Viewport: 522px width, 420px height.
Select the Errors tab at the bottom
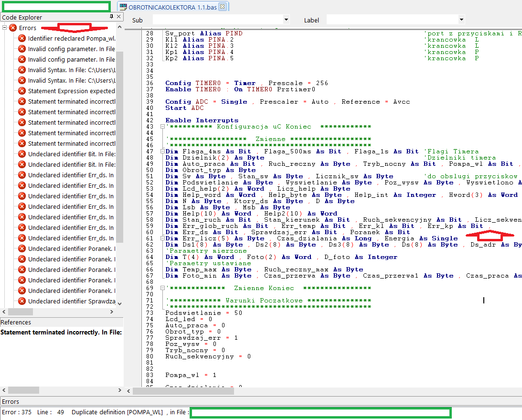[x=11, y=401]
